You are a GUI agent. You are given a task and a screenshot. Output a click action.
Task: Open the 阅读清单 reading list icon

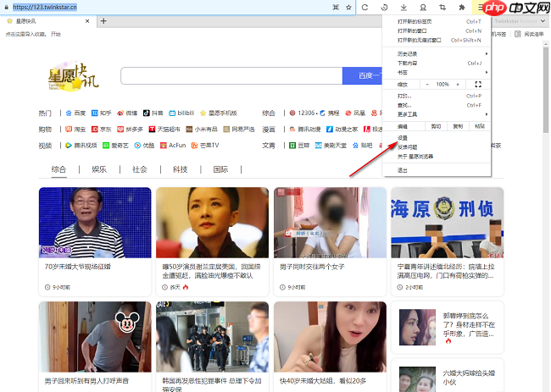point(517,34)
